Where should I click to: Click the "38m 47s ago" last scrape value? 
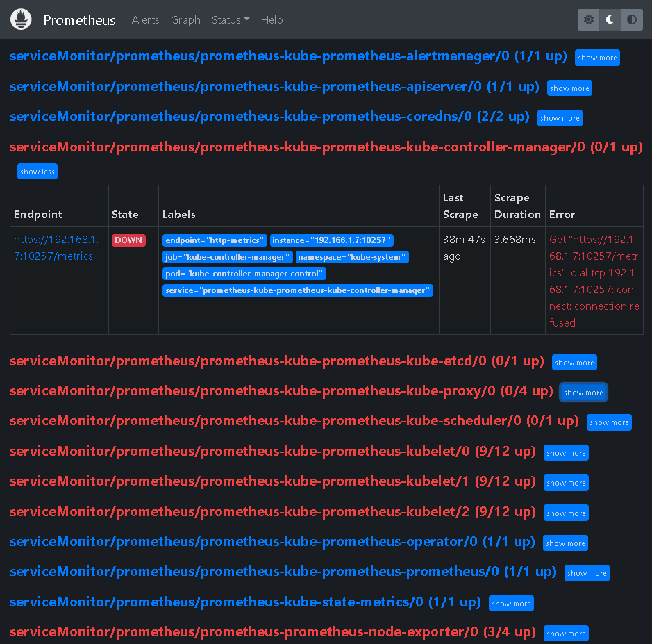pos(464,248)
